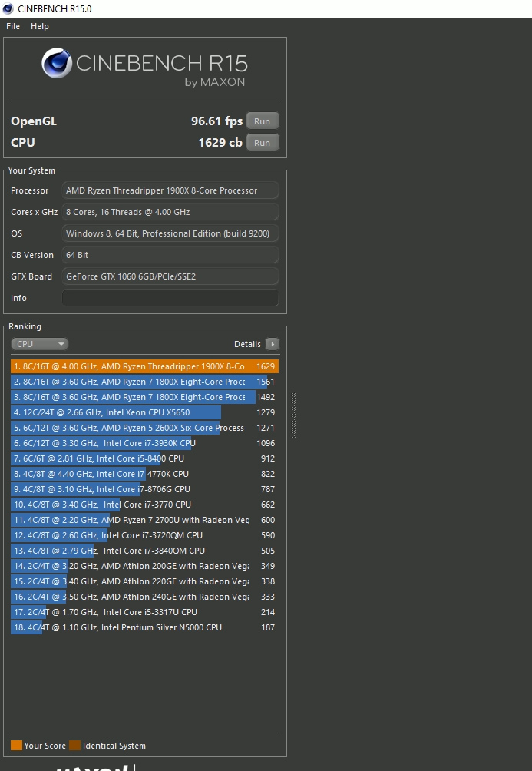Select ranking row Athlon 200GE
The width and height of the screenshot is (532, 771).
144,566
